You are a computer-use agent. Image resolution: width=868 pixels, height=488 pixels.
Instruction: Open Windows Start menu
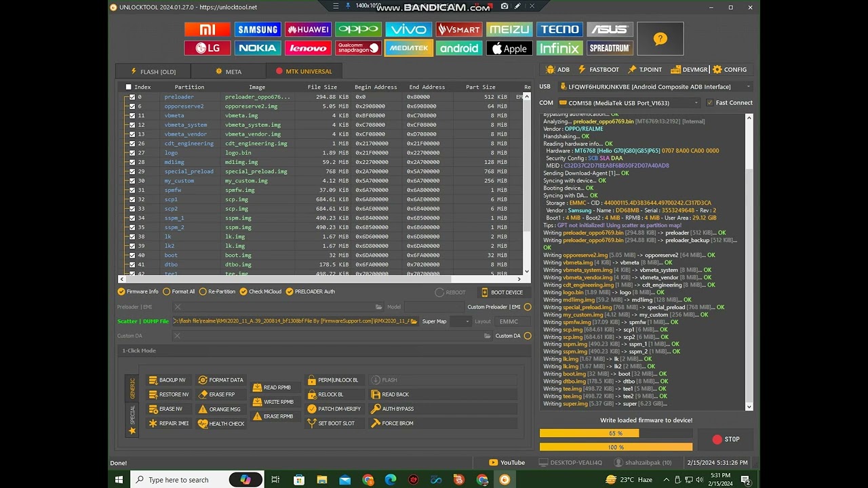119,480
